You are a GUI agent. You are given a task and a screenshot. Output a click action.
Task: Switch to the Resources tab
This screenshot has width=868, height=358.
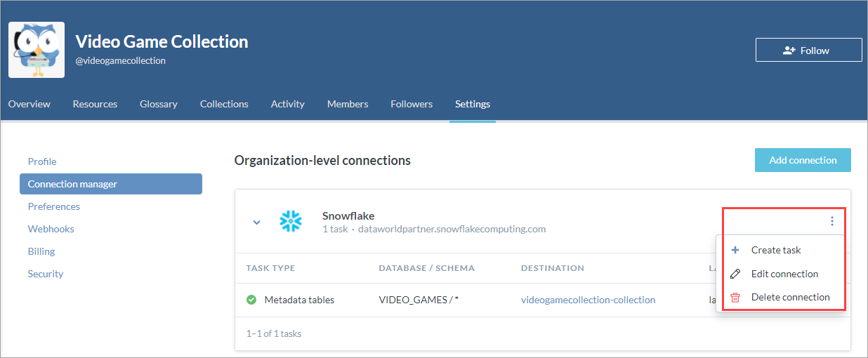(95, 104)
